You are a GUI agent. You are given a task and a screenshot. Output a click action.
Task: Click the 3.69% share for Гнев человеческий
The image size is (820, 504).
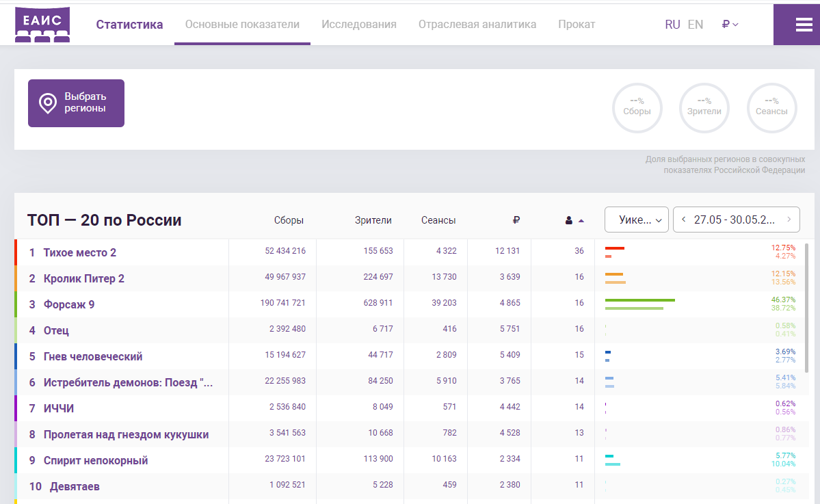[x=786, y=352]
